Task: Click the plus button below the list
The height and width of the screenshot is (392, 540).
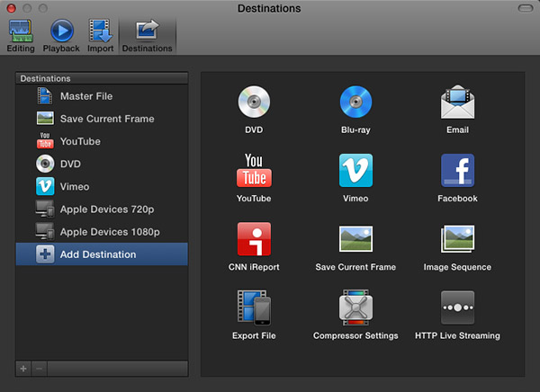Action: [x=23, y=369]
